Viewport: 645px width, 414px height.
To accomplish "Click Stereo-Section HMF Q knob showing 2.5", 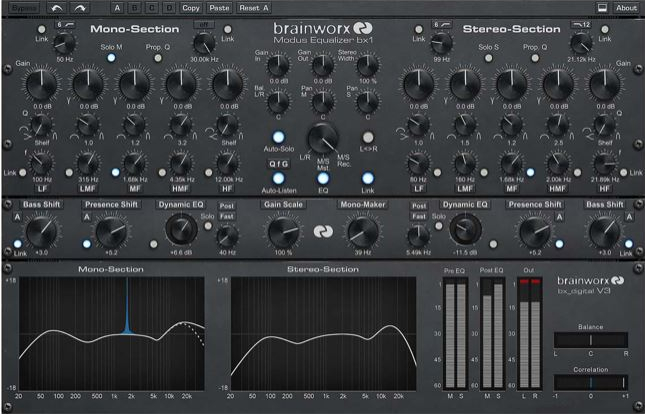I will [558, 126].
